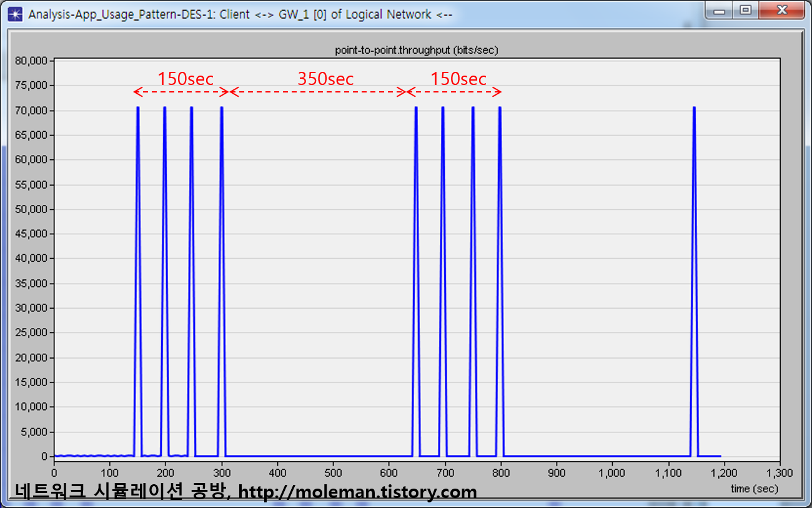This screenshot has height=513, width=812.
Task: Click the throughput spike near 150 seconds
Action: [137, 281]
